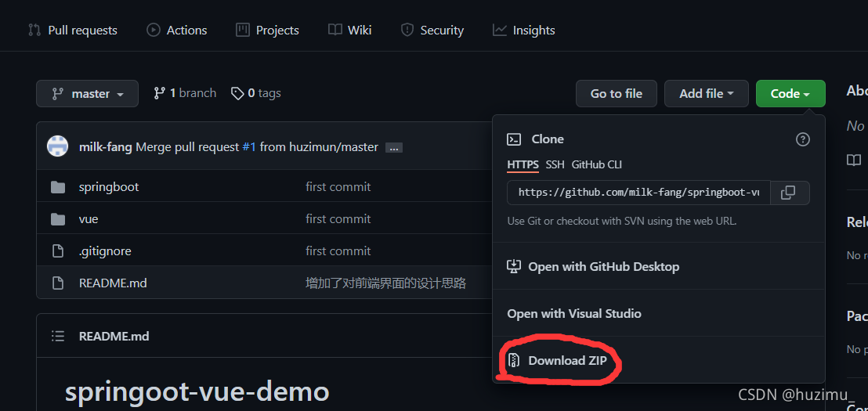
Task: Open the .gitignore file
Action: pos(105,251)
